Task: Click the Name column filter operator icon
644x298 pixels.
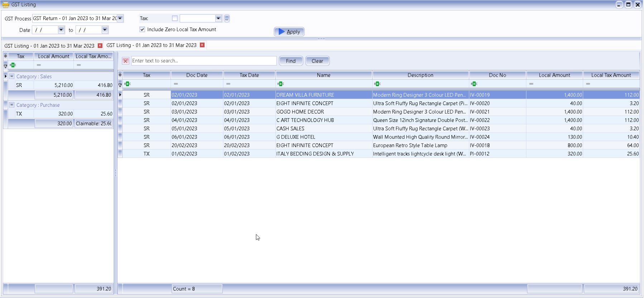Action: click(280, 84)
